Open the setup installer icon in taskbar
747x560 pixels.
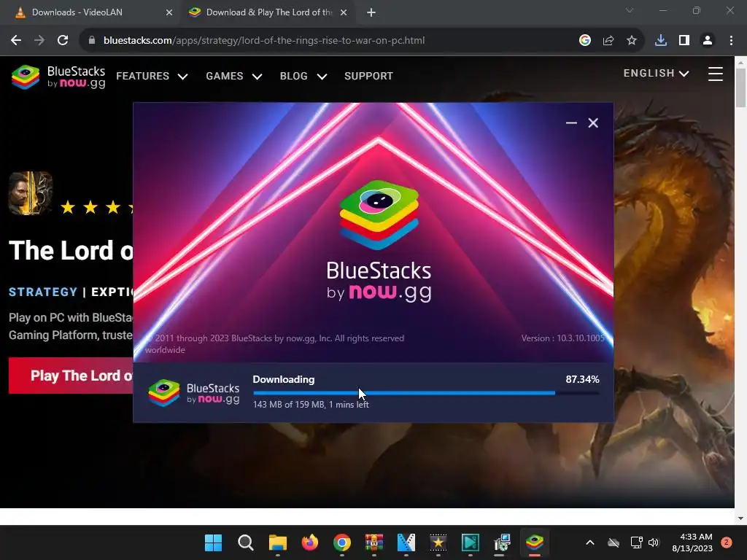[502, 542]
